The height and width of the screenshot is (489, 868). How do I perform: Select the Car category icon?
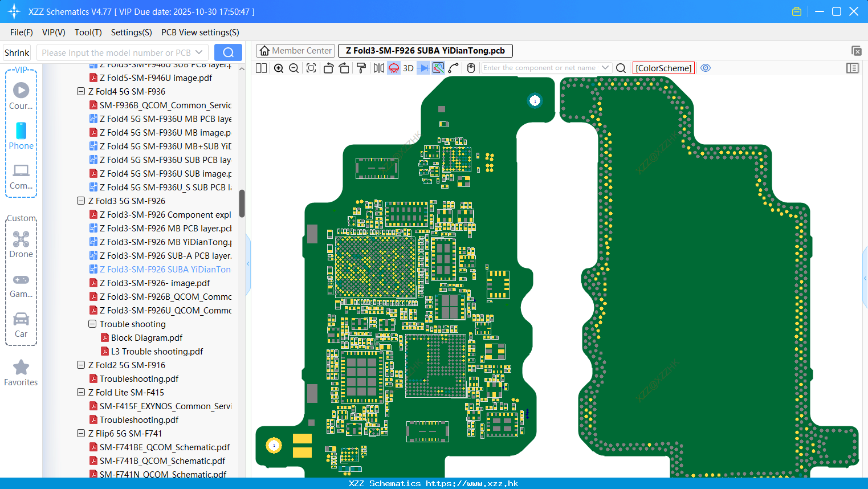pos(21,325)
